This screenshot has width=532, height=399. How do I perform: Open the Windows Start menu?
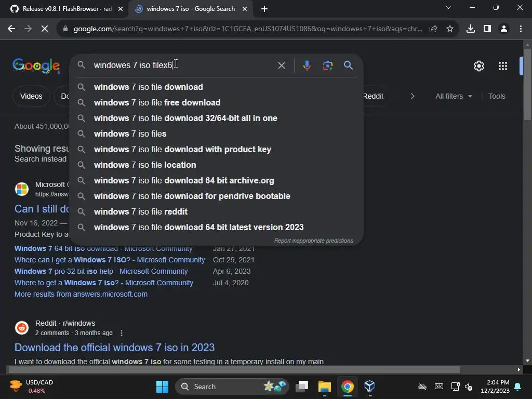(162, 387)
